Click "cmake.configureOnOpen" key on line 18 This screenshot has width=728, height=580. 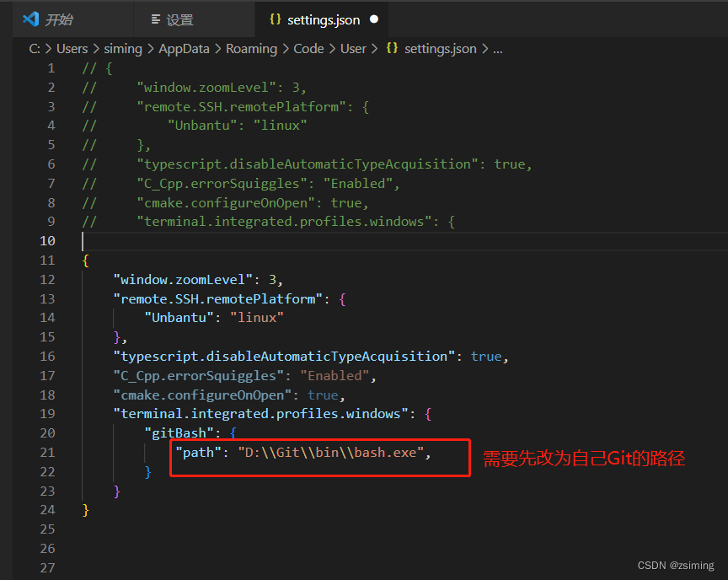click(202, 395)
